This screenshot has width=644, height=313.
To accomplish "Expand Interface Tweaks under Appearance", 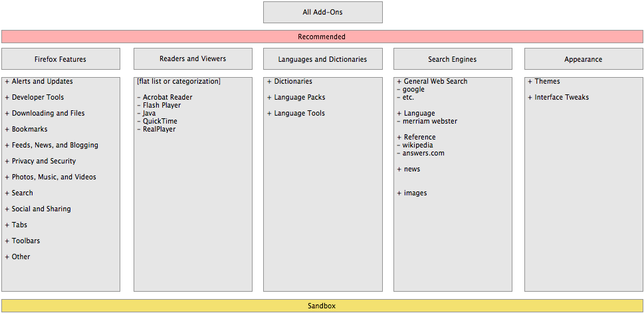I will click(x=561, y=97).
